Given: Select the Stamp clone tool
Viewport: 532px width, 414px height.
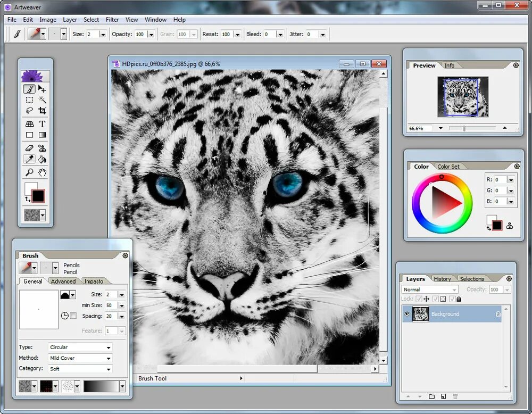Looking at the screenshot, I should tap(42, 148).
